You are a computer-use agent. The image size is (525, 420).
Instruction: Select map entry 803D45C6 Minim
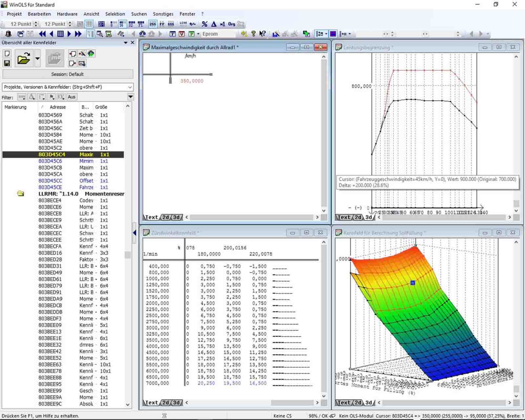(63, 161)
